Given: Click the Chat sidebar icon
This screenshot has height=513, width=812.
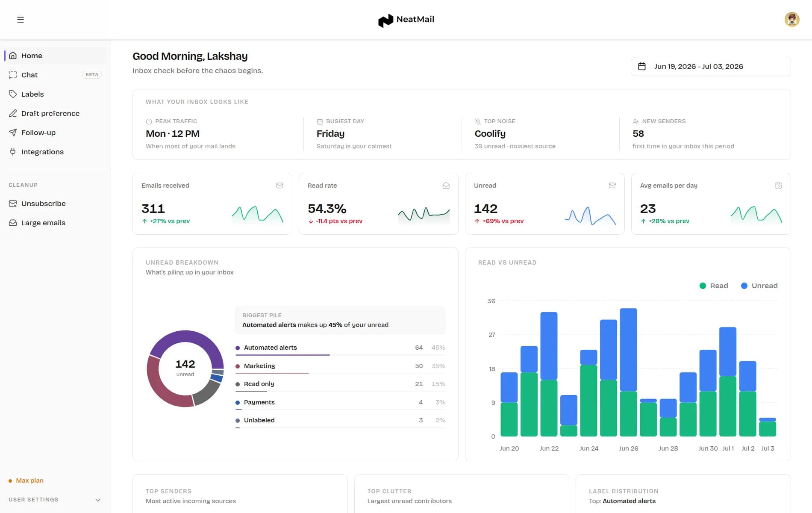Looking at the screenshot, I should coord(13,75).
